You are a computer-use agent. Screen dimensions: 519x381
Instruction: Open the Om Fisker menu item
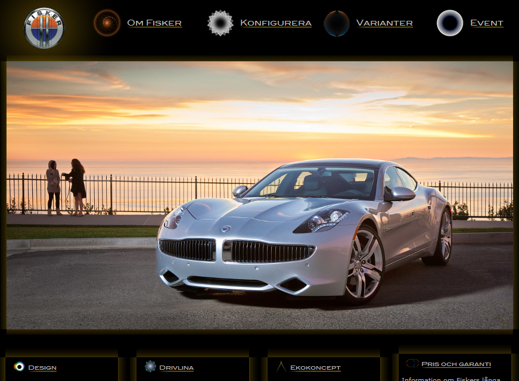pos(154,23)
